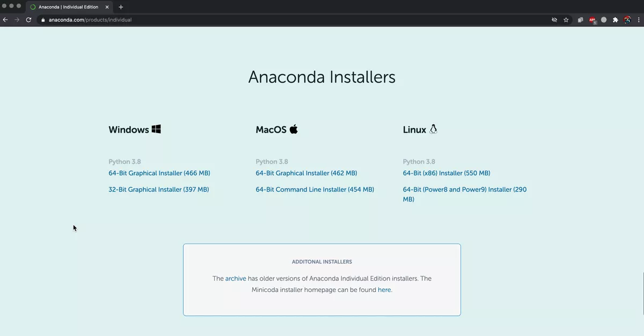The image size is (644, 336).
Task: Download MacOS 64-Bit Command Line Installer
Action: [315, 189]
